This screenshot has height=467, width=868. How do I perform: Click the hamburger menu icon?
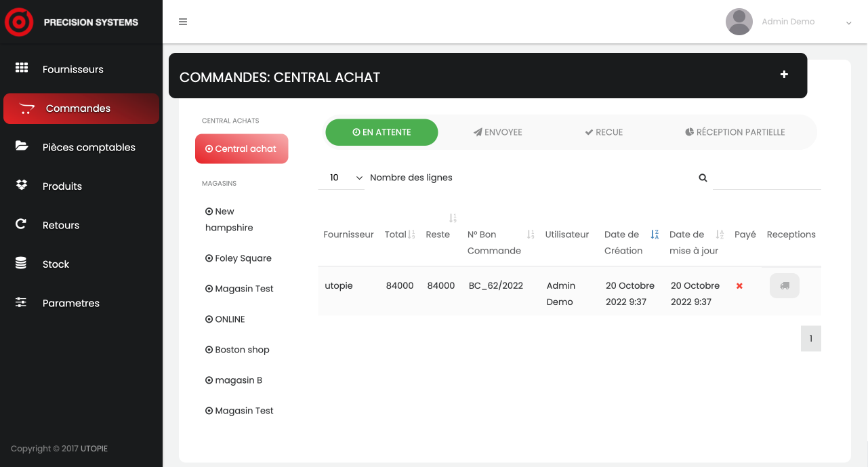coord(183,22)
